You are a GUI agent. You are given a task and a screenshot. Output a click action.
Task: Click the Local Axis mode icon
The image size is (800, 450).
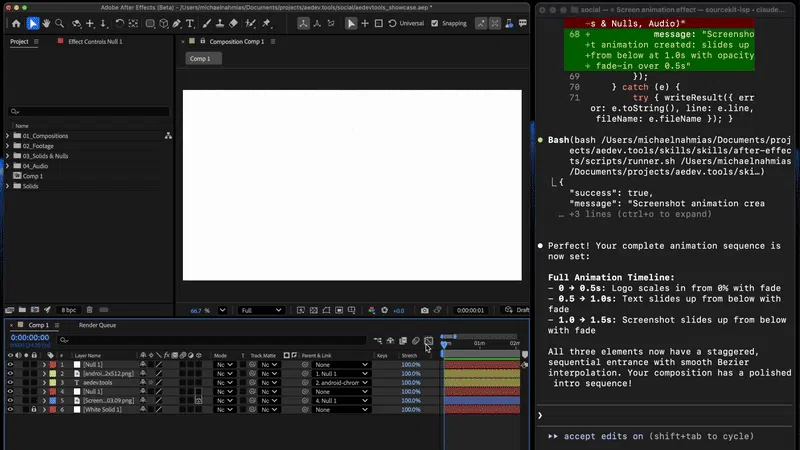tap(303, 23)
